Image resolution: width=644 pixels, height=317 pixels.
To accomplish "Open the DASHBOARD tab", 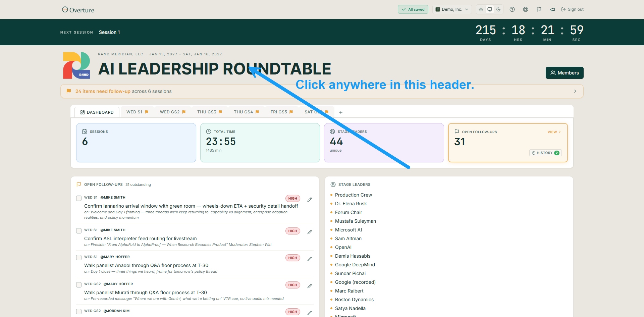I will 97,112.
